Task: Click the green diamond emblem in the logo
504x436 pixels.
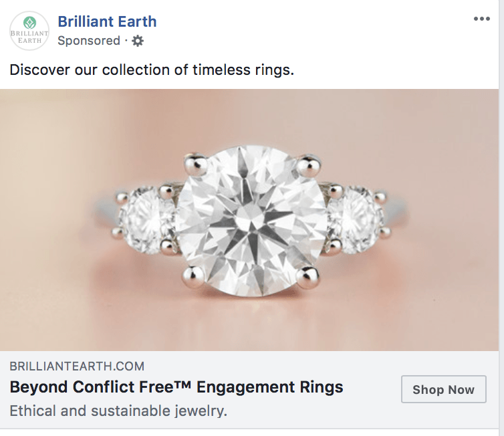Action: 30,23
